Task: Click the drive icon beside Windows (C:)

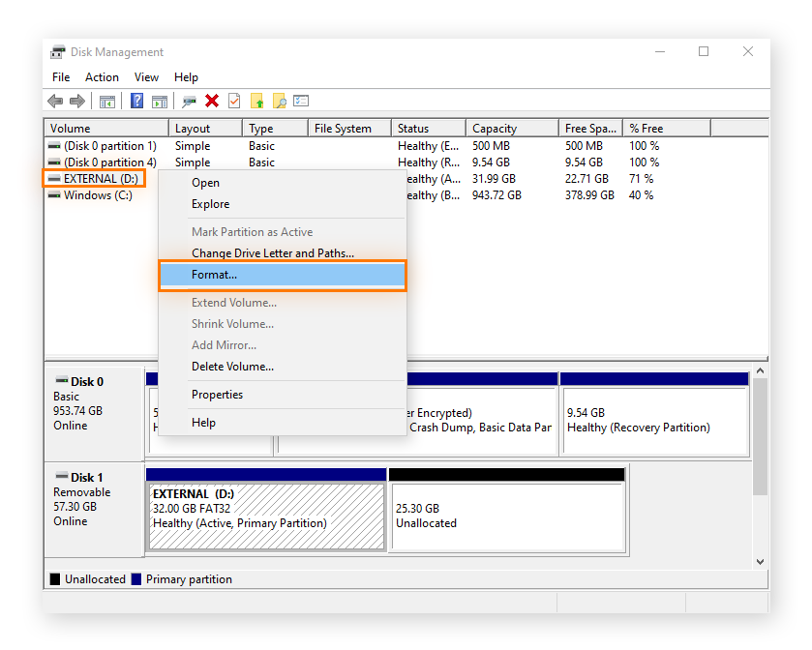Action: coord(54,195)
